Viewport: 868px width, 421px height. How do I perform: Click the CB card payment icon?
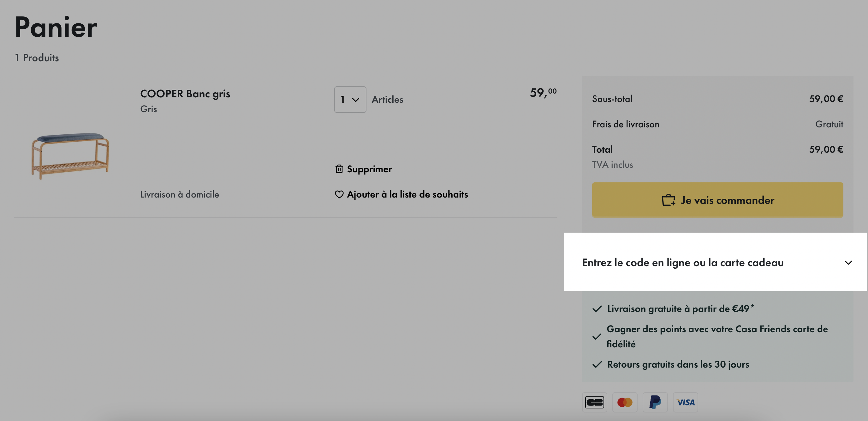[x=594, y=402]
